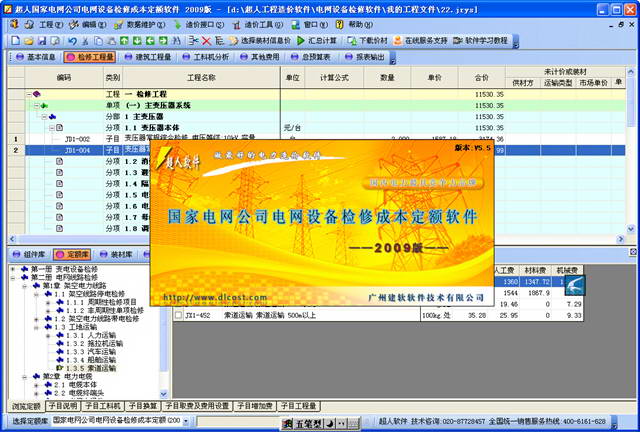The image size is (640, 432).
Task: Click the green move-up arrow icon
Action: coord(124,40)
